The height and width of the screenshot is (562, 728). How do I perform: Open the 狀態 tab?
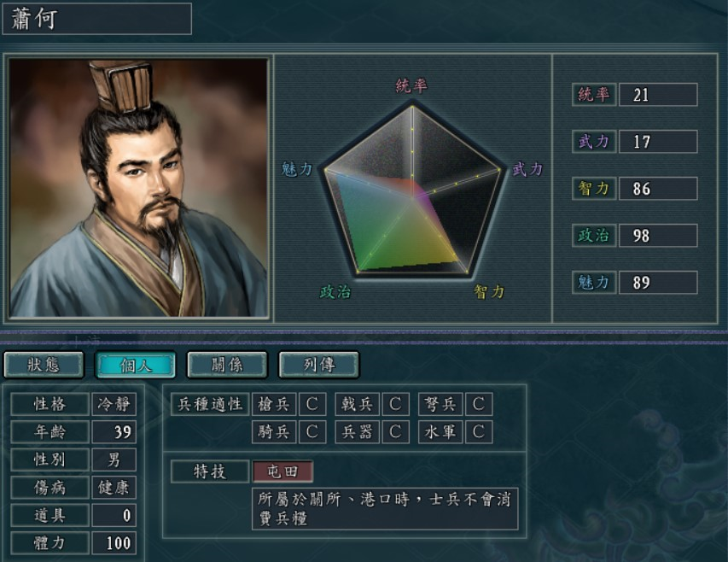44,365
